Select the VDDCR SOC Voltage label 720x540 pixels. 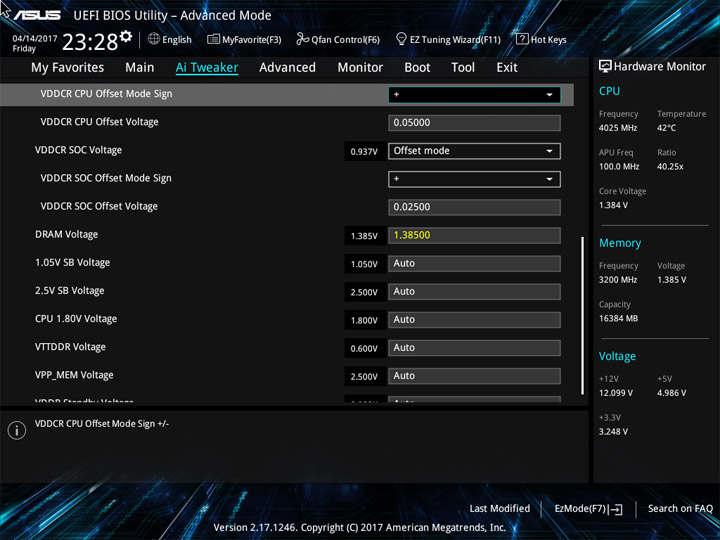(x=79, y=150)
